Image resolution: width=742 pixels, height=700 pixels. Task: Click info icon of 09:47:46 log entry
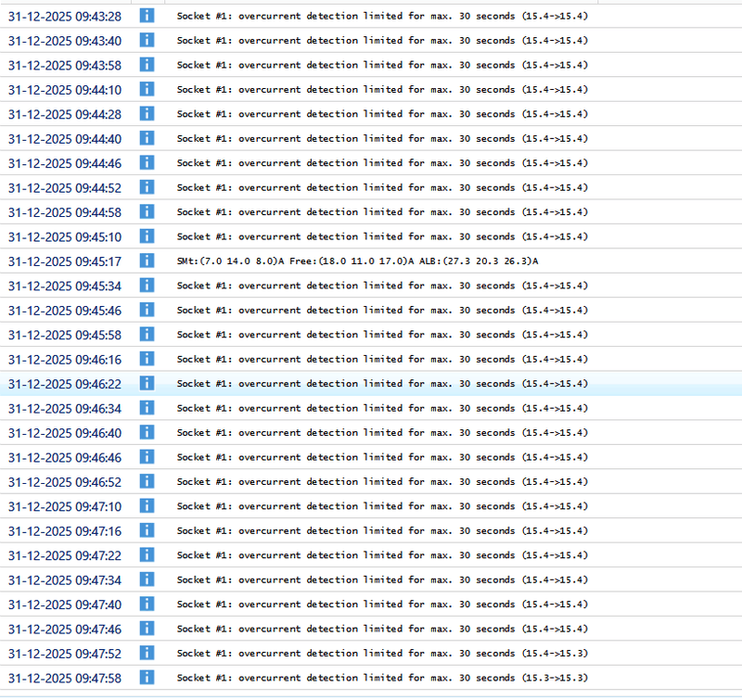click(147, 629)
